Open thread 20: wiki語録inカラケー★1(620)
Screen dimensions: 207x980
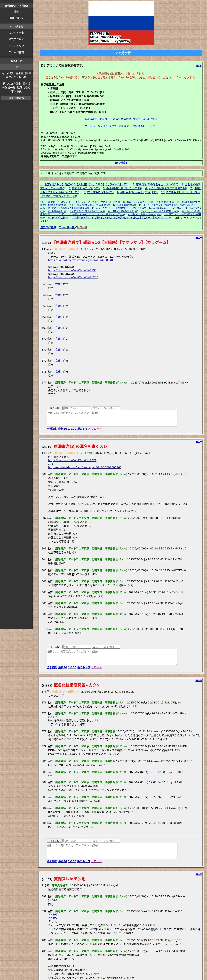(165, 208)
